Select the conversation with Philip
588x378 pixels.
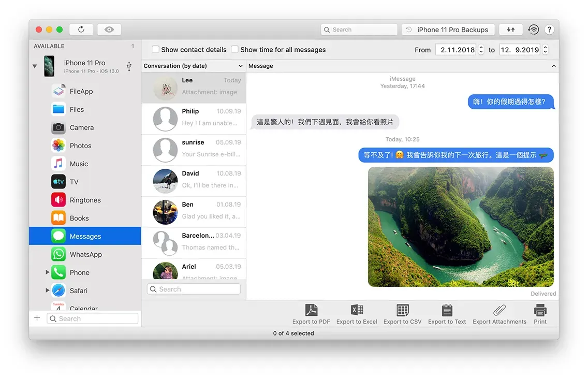pos(194,118)
